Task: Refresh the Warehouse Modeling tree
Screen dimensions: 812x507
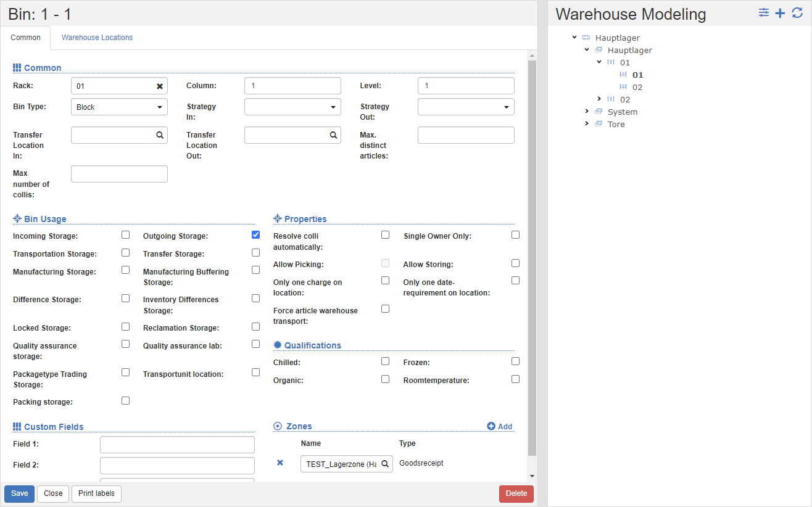Action: click(797, 13)
